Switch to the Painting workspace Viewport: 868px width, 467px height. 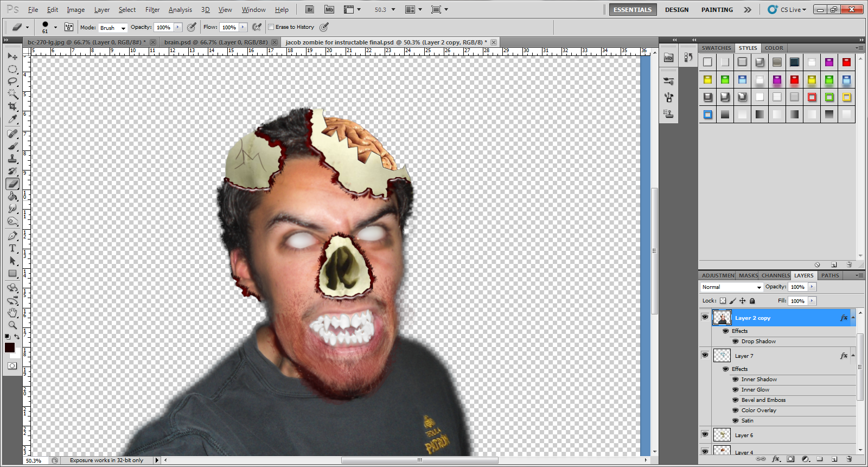(x=717, y=10)
